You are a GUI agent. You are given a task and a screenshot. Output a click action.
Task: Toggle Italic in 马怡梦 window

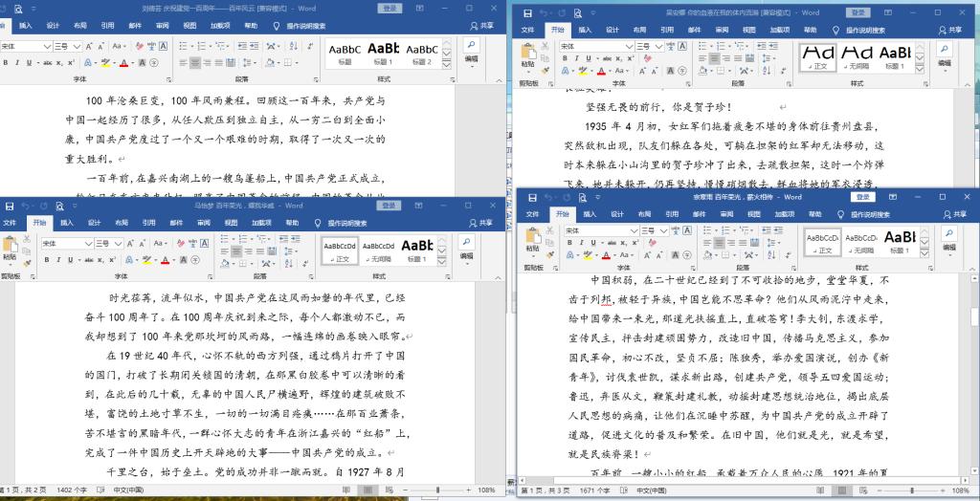click(x=58, y=259)
